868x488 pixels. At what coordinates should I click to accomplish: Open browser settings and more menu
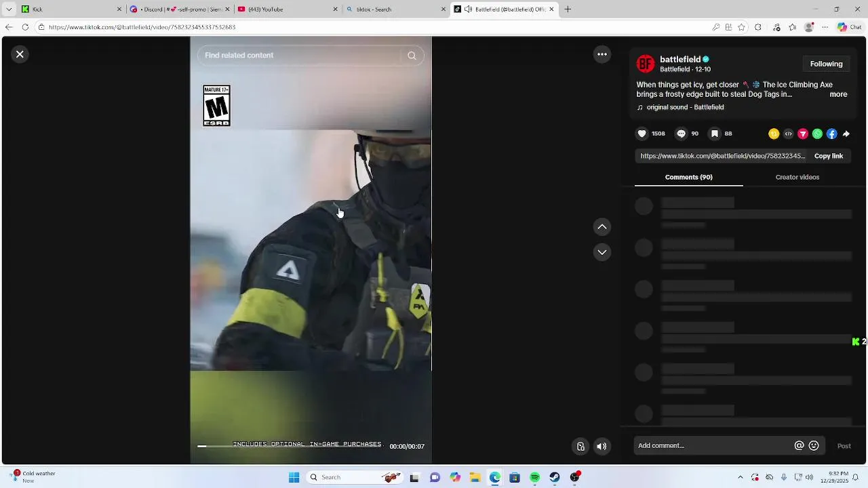click(x=825, y=27)
